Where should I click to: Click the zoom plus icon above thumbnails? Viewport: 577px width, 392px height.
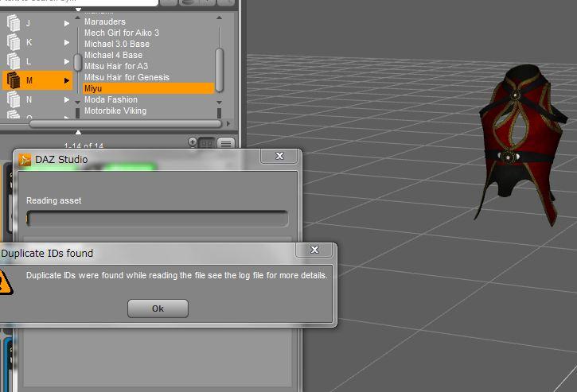pyautogui.click(x=192, y=142)
